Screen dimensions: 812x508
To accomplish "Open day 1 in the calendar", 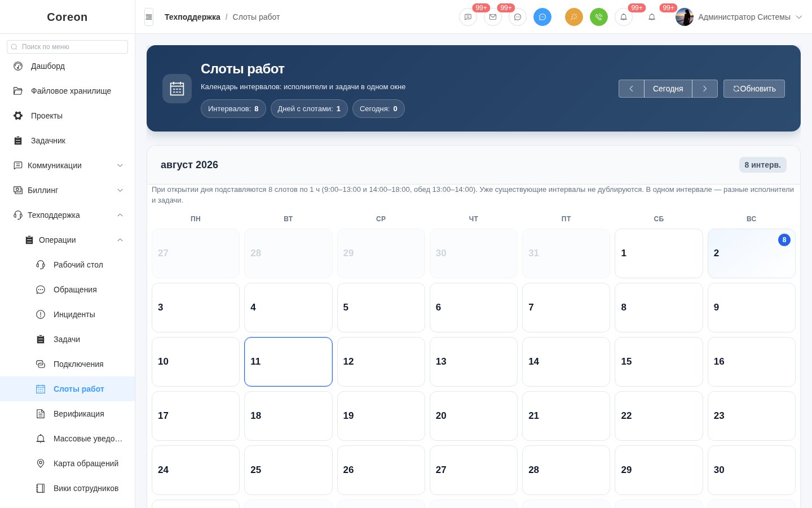I will (x=659, y=253).
